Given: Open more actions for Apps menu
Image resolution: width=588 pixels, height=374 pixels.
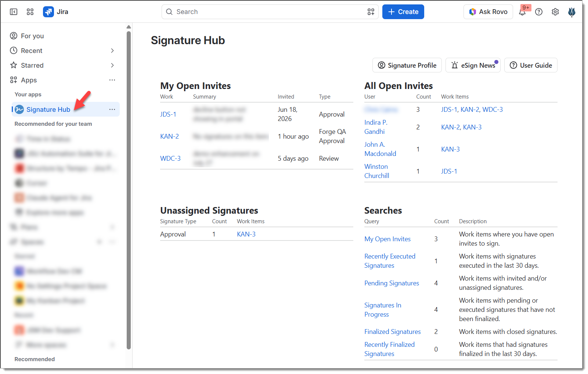Looking at the screenshot, I should tap(112, 80).
